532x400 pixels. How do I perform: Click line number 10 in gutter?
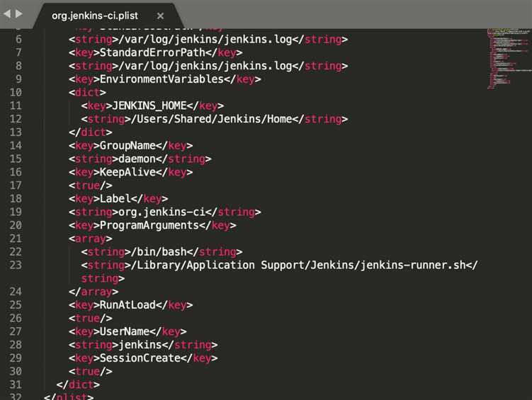[x=16, y=92]
